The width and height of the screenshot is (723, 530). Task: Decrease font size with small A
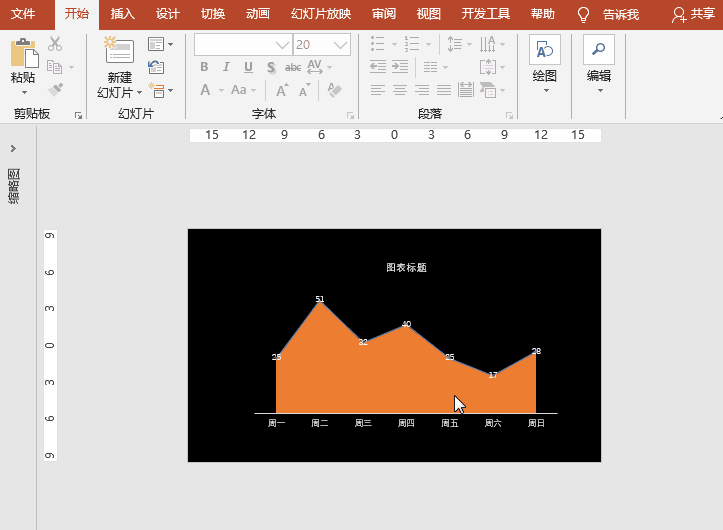(x=305, y=90)
